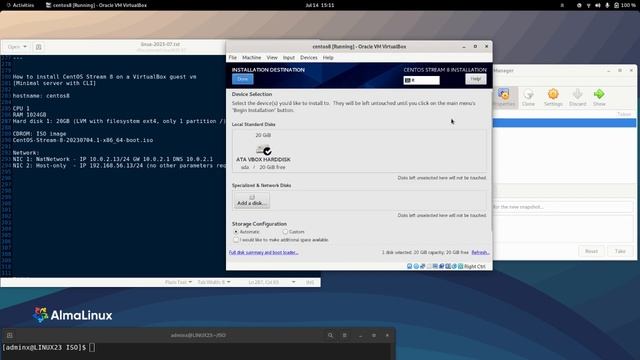640x360 pixels.
Task: Click optical disk indicator in VM status bar
Action: (416, 266)
